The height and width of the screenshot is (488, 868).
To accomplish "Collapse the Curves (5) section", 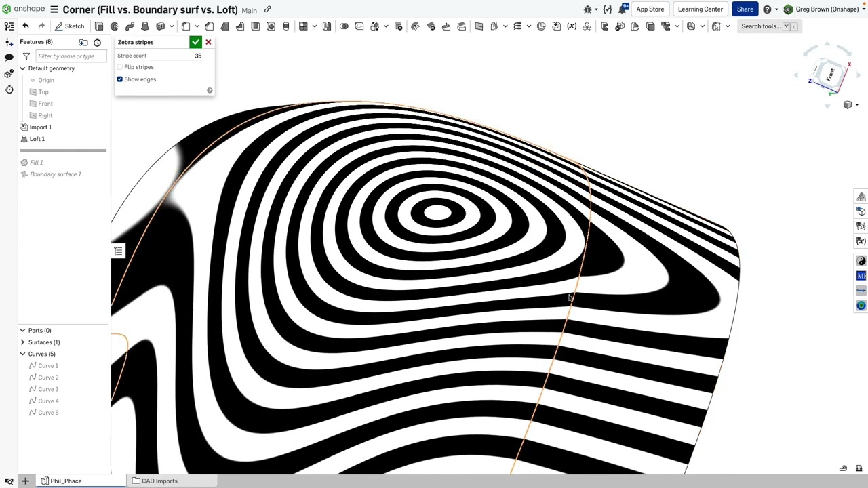I will click(22, 354).
